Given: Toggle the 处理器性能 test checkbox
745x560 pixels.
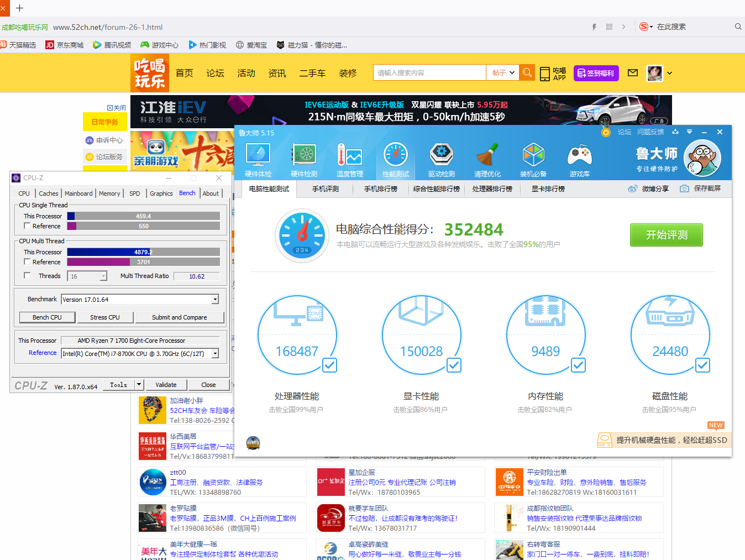Looking at the screenshot, I should 330,365.
